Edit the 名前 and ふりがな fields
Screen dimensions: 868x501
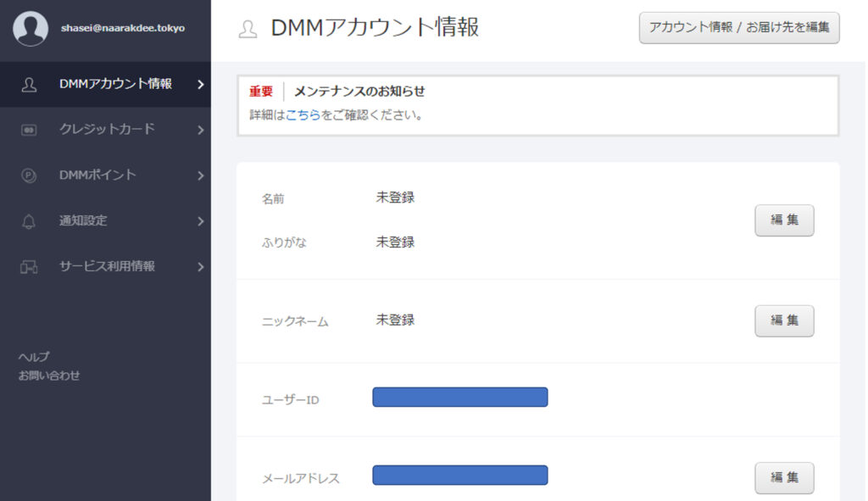(784, 220)
